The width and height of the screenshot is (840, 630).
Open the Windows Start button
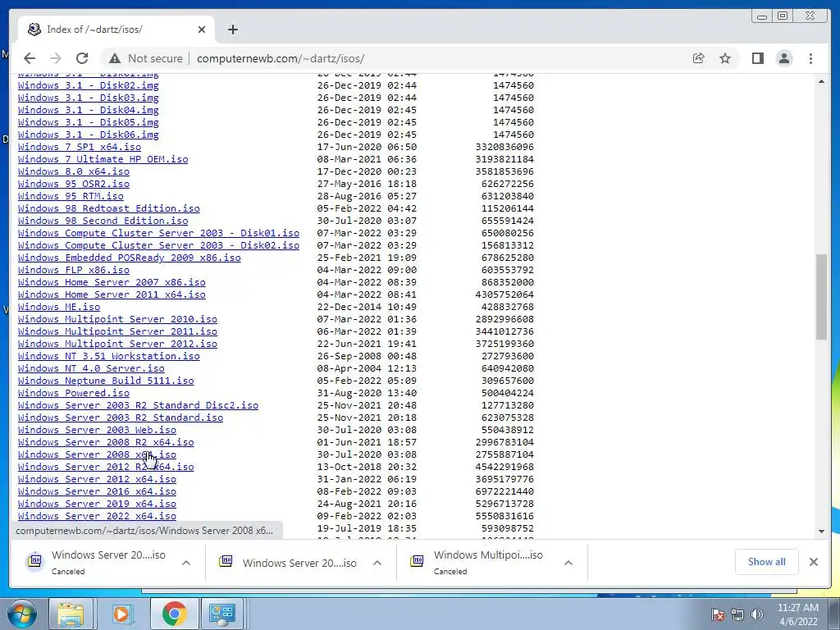(22, 614)
